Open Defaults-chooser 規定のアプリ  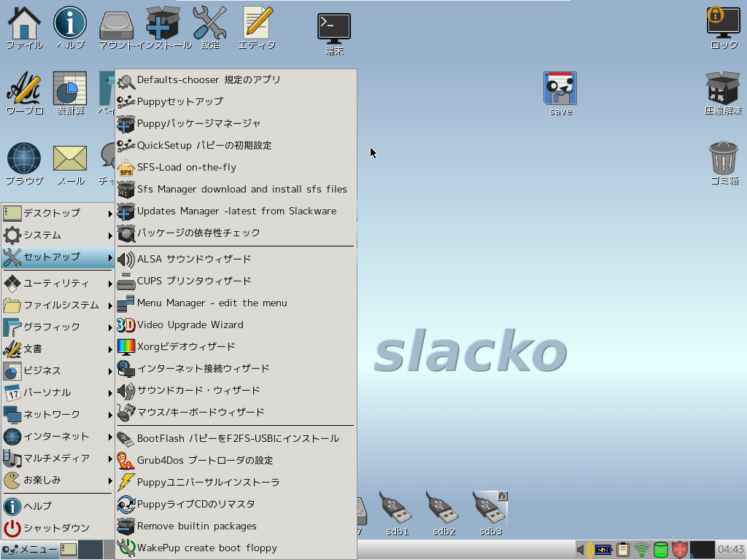click(x=236, y=80)
